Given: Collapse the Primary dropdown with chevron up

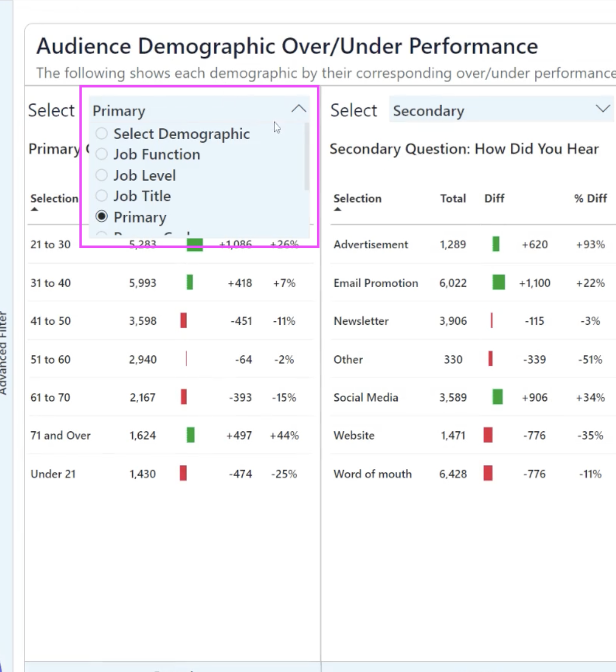Looking at the screenshot, I should tap(299, 109).
